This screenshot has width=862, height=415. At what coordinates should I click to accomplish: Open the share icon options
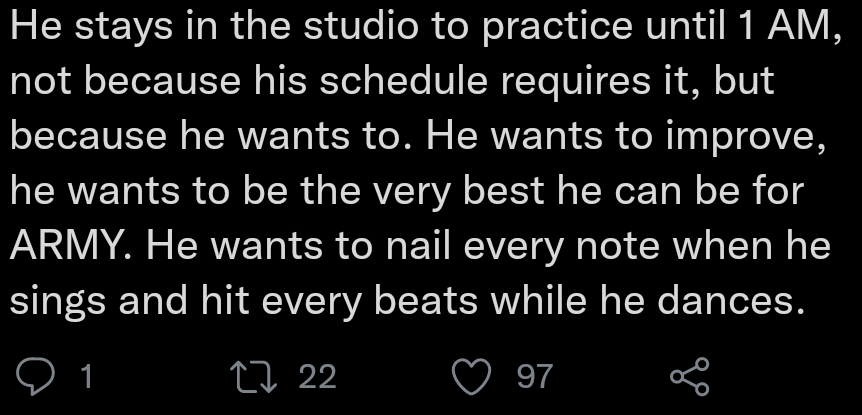tap(689, 377)
